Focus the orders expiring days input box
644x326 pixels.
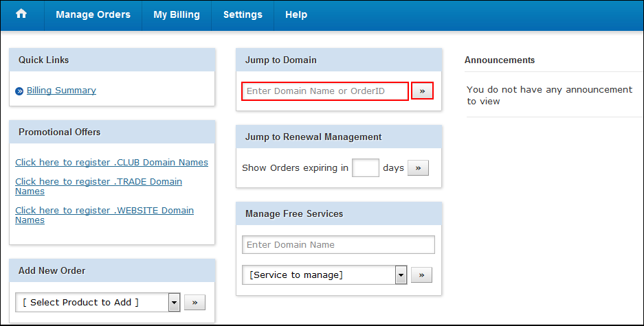[x=366, y=167]
